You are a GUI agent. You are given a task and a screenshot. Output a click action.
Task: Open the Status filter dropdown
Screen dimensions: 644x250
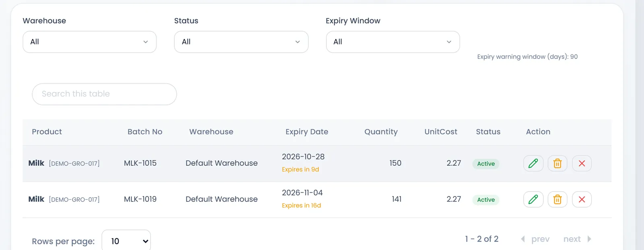pos(241,42)
